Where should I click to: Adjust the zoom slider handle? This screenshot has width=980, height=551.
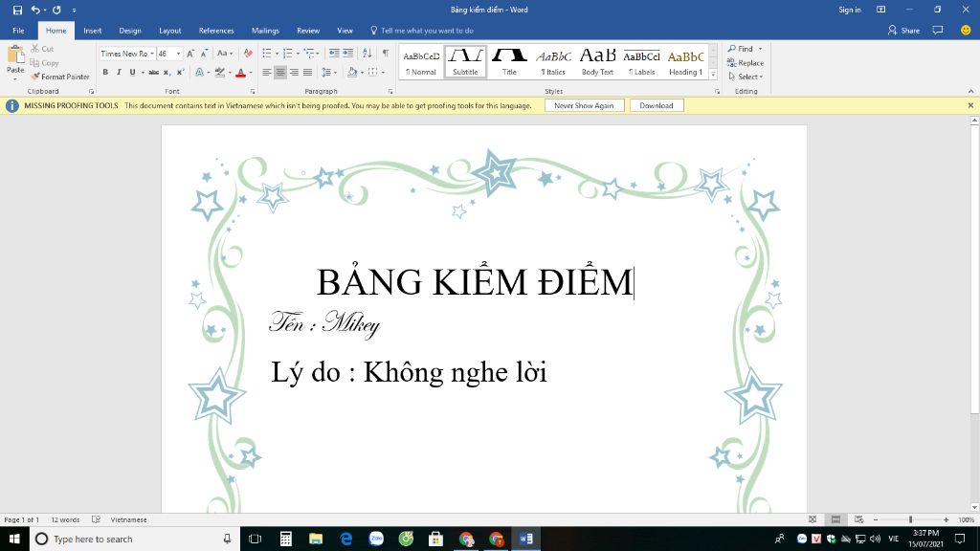911,519
